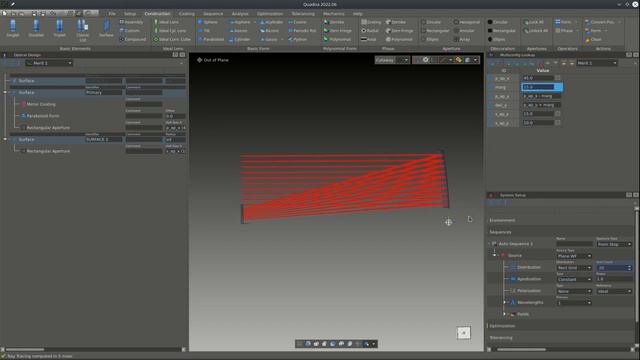Viewport: 640px width, 360px height.
Task: Apply the Cylinder basic form
Action: point(240,40)
